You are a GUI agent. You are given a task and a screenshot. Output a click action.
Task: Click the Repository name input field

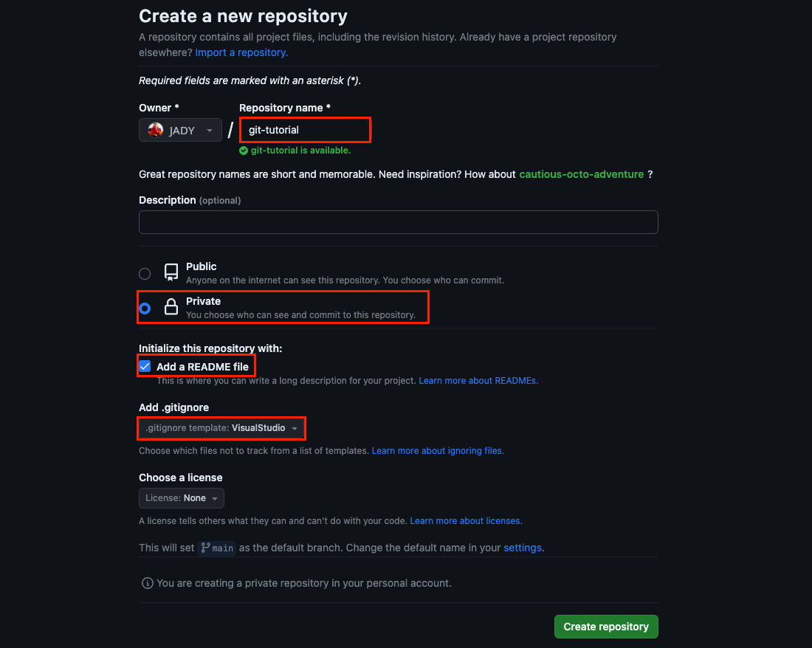(x=305, y=130)
